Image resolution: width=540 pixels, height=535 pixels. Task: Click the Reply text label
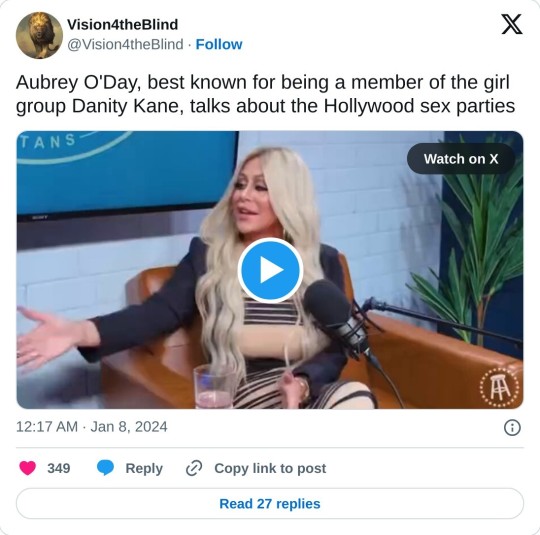point(144,469)
